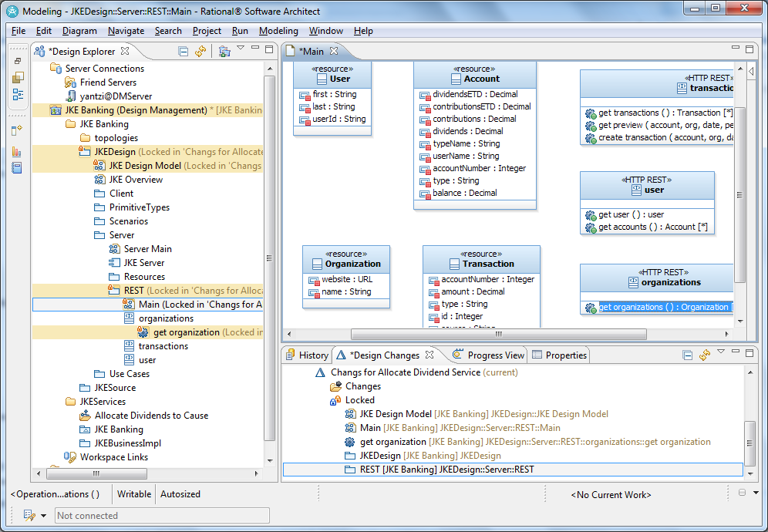Click overlapping squares icon in left sidebar
The image size is (768, 532).
[x=18, y=77]
